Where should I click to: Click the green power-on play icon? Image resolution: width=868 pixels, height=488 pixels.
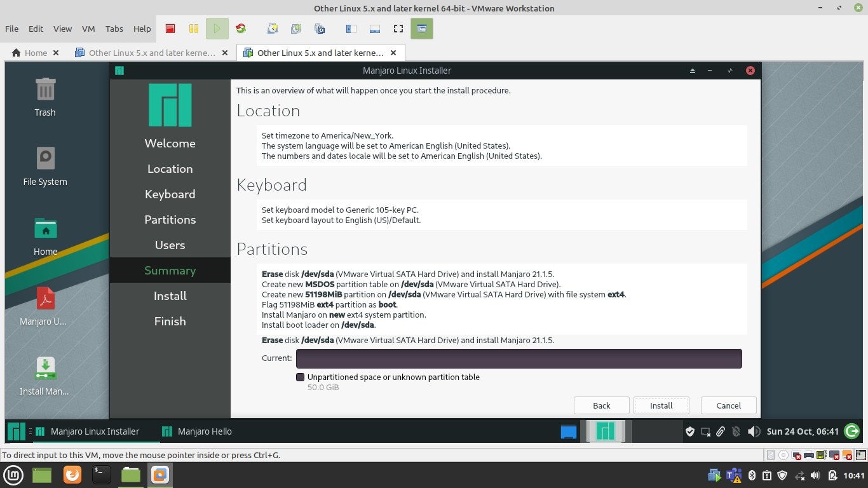[217, 29]
